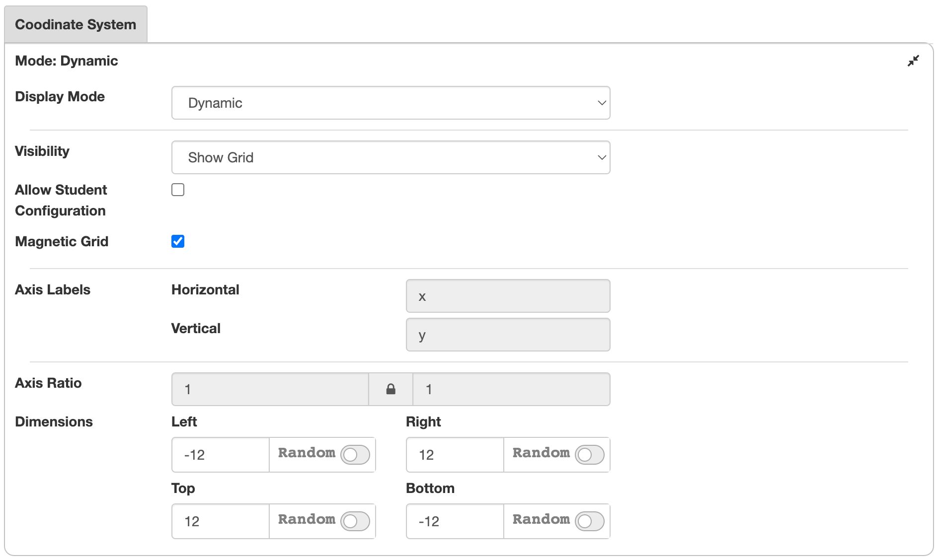Click the lock icon between Axis Ratio fields
Screen dimensions: 938x560
click(391, 389)
